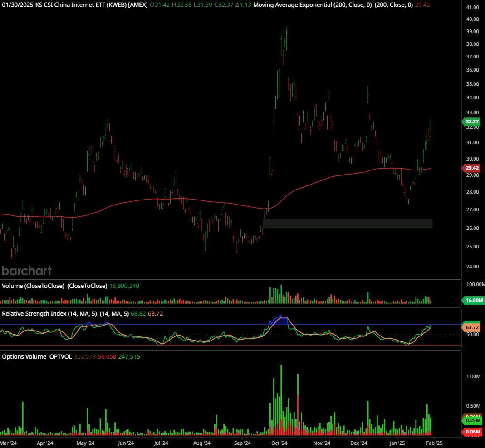Click the Jul '24 date axis label

pyautogui.click(x=161, y=443)
